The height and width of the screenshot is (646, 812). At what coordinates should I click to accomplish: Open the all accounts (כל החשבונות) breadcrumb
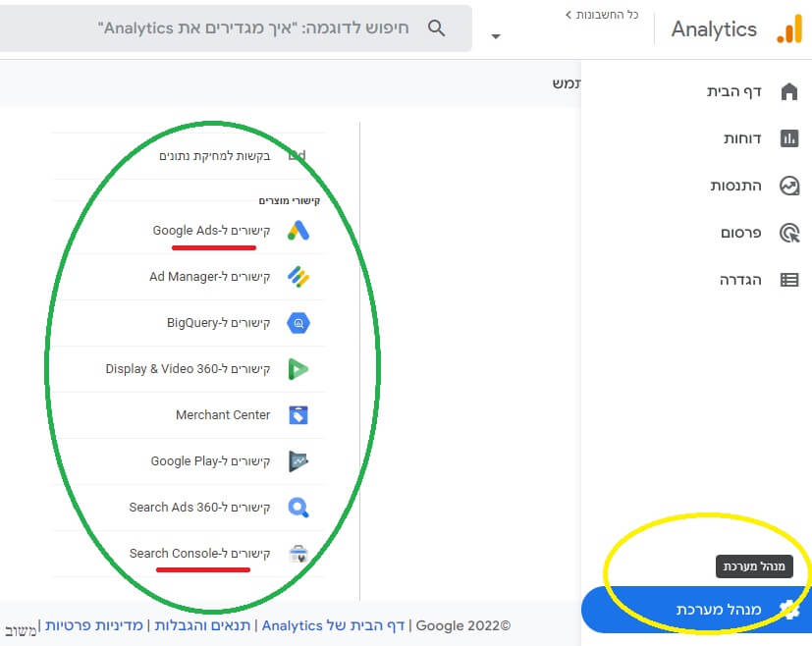click(x=602, y=15)
